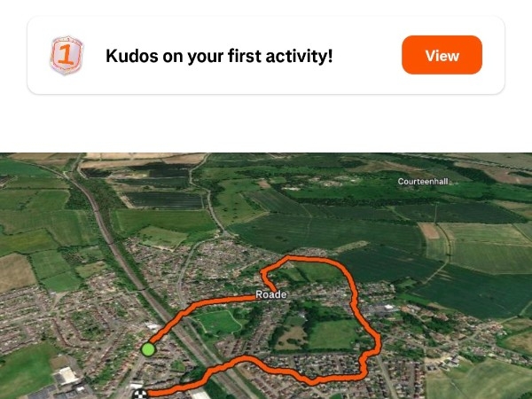
Task: Select the Roade label on the map
Action: click(270, 294)
